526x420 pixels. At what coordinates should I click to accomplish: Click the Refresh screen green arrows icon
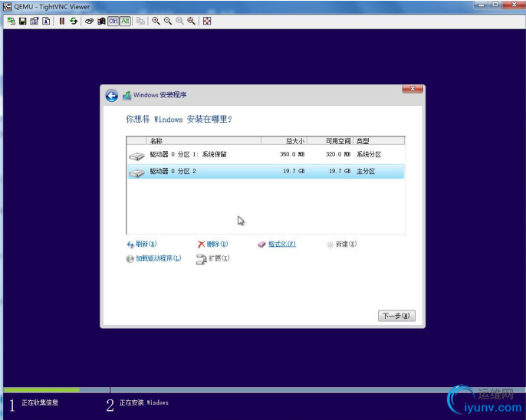tap(74, 21)
